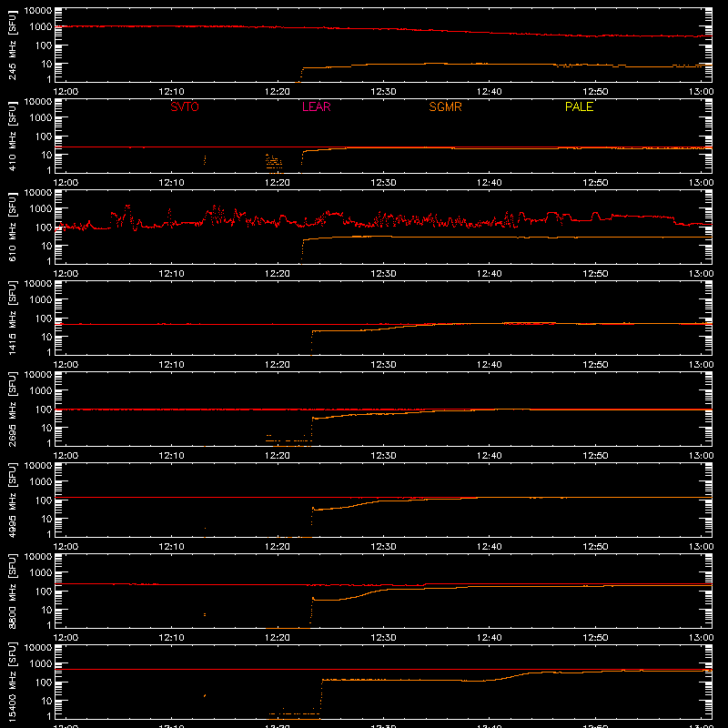Viewport: 728px width, 728px height.
Task: Select the '15400 MHz [SFU]' axis label
Action: [13, 682]
